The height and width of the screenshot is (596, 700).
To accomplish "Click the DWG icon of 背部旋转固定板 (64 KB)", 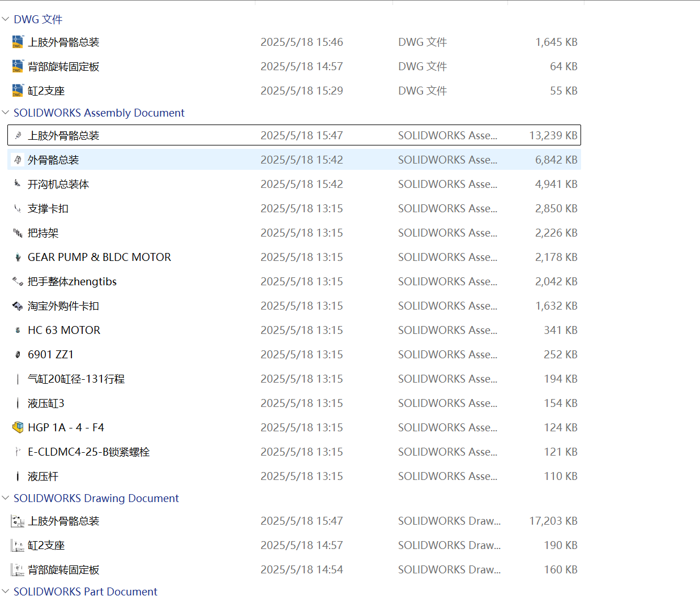I will (x=18, y=66).
